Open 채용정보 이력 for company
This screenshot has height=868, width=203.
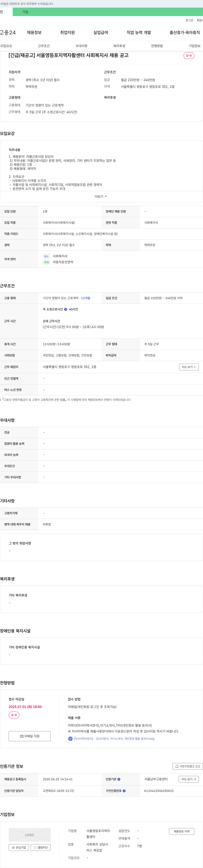pyautogui.click(x=181, y=832)
